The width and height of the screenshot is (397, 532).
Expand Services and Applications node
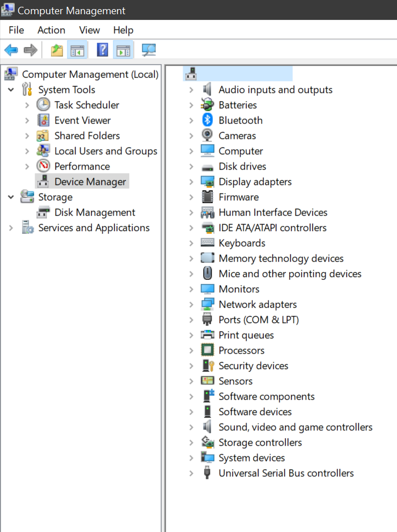[11, 228]
